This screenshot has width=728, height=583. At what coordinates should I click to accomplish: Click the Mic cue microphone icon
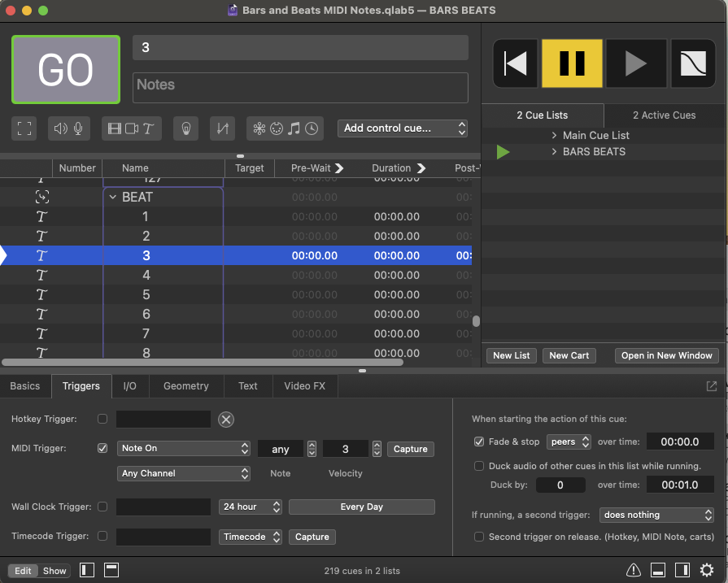tap(79, 128)
